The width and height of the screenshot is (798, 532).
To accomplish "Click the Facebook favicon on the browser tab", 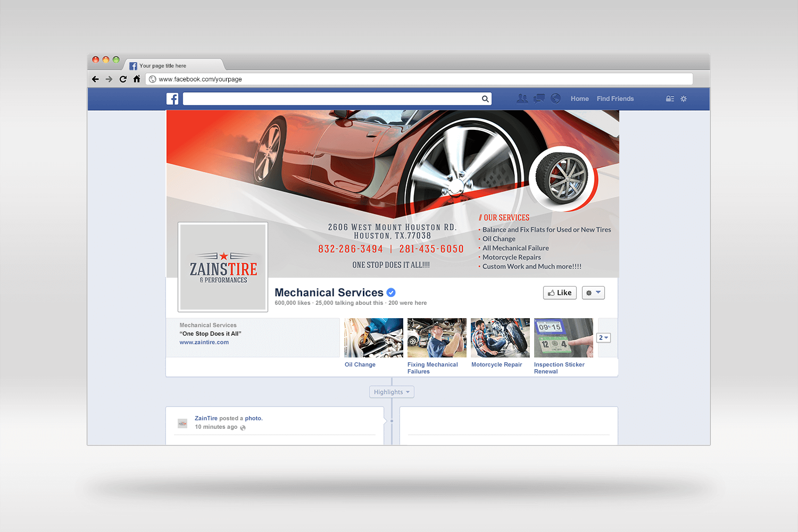I will click(134, 66).
